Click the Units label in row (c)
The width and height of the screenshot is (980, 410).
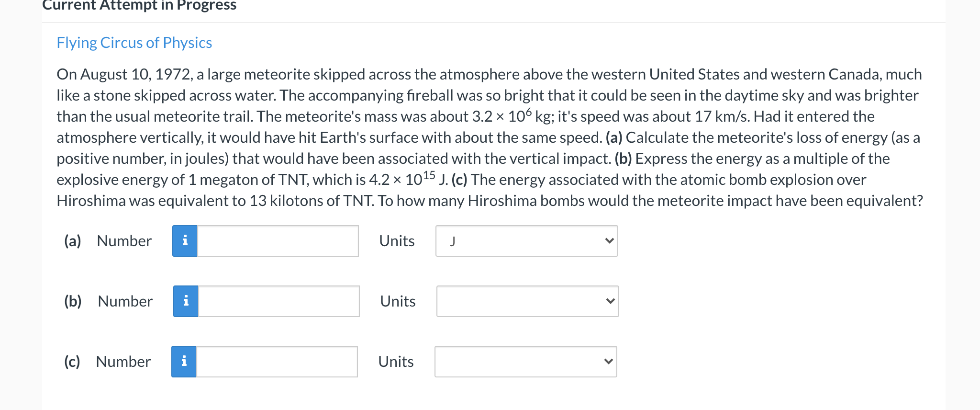click(x=396, y=362)
